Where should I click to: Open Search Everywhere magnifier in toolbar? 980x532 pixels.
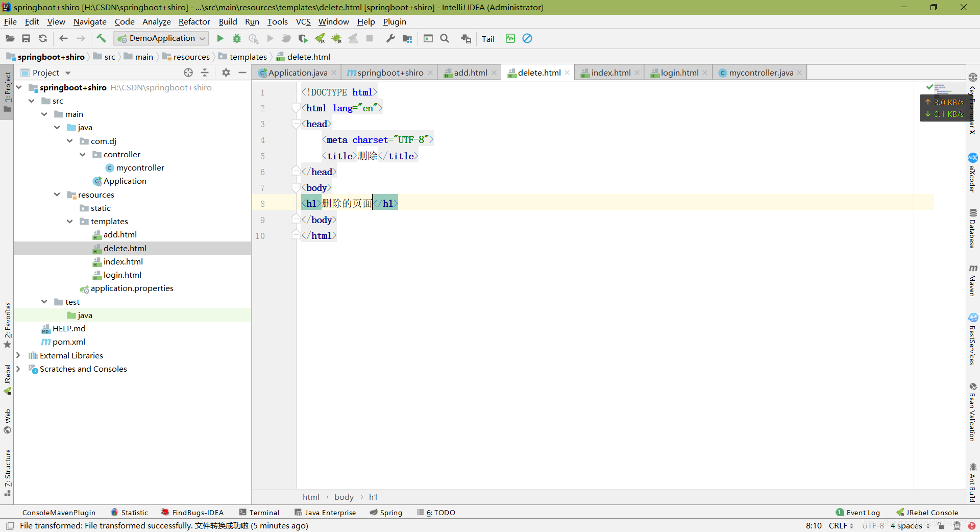click(x=445, y=38)
